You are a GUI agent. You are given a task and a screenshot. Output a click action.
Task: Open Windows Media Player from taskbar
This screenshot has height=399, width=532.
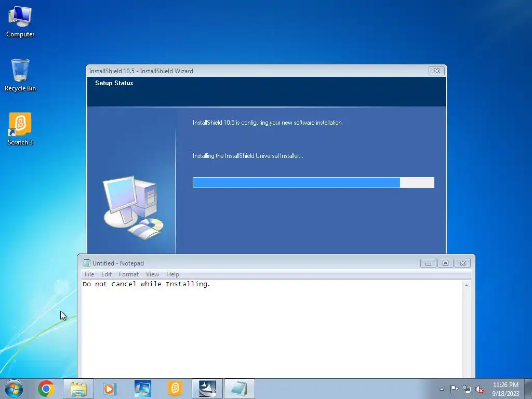coord(110,389)
